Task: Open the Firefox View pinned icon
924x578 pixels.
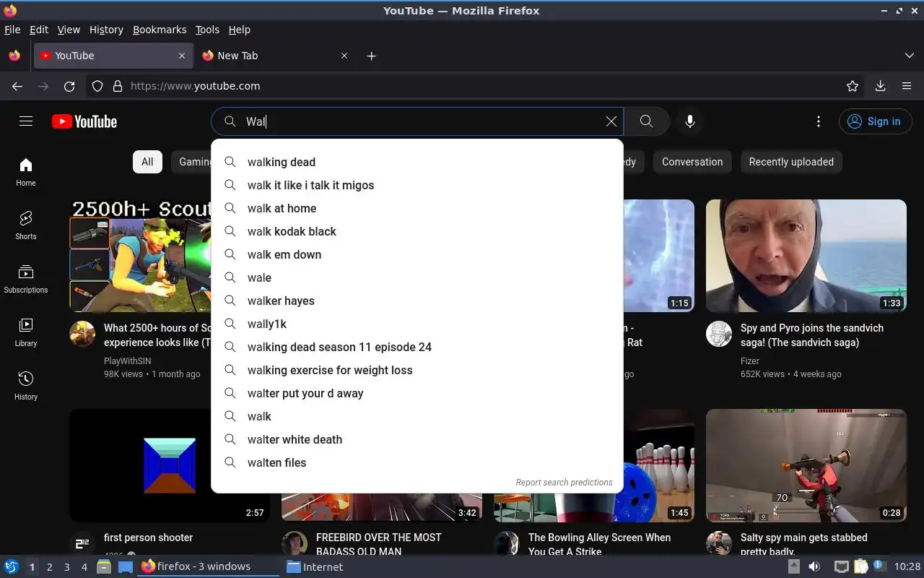Action: (x=14, y=56)
